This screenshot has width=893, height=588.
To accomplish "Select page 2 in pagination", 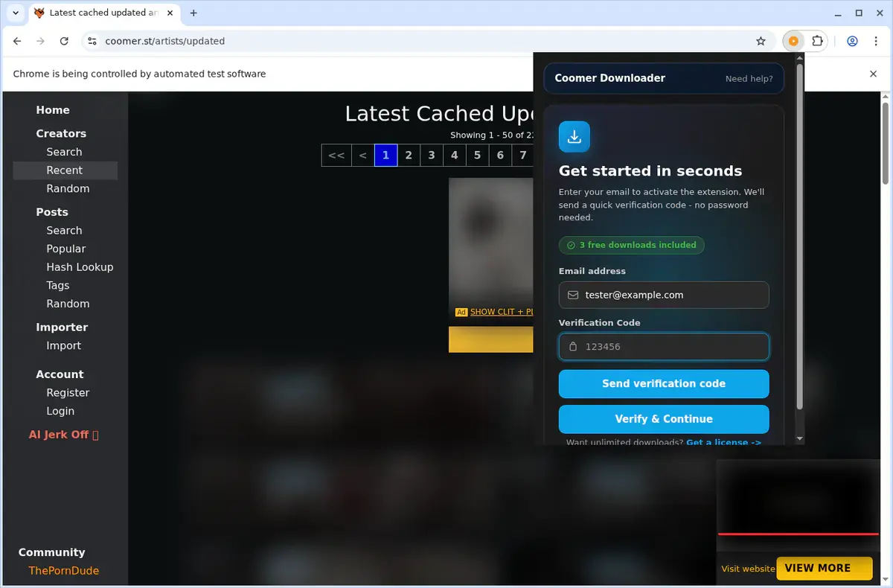I will point(409,156).
